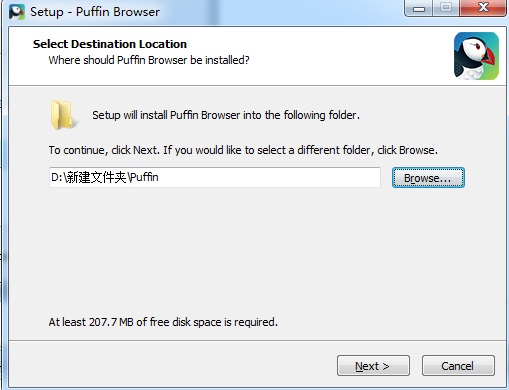Click the 'Where should Puffin Browser be installed?' text
The height and width of the screenshot is (390, 509).
pyautogui.click(x=149, y=60)
